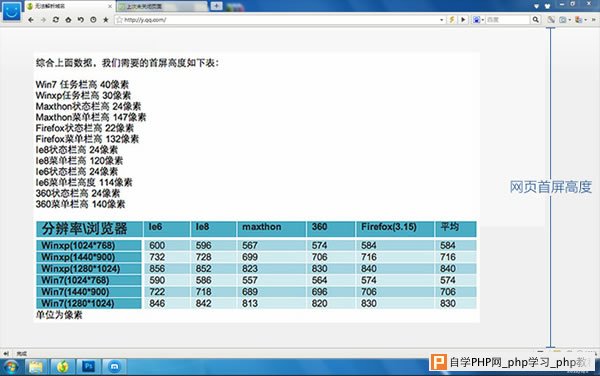
Task: Open Photoshop from the taskbar
Action: [x=88, y=367]
